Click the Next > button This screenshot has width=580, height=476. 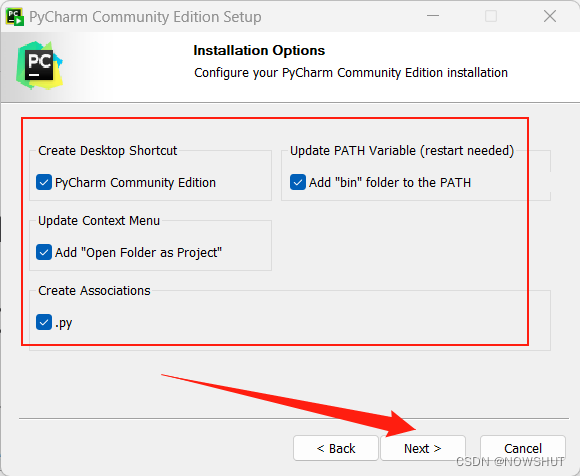(423, 448)
